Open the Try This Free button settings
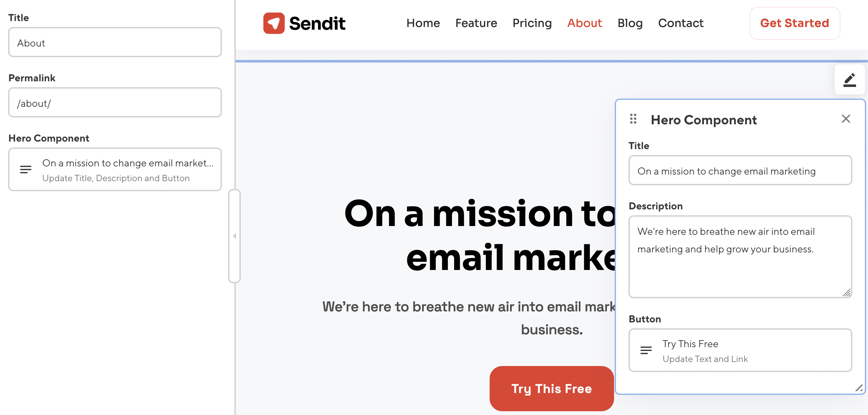The width and height of the screenshot is (868, 415). point(740,350)
